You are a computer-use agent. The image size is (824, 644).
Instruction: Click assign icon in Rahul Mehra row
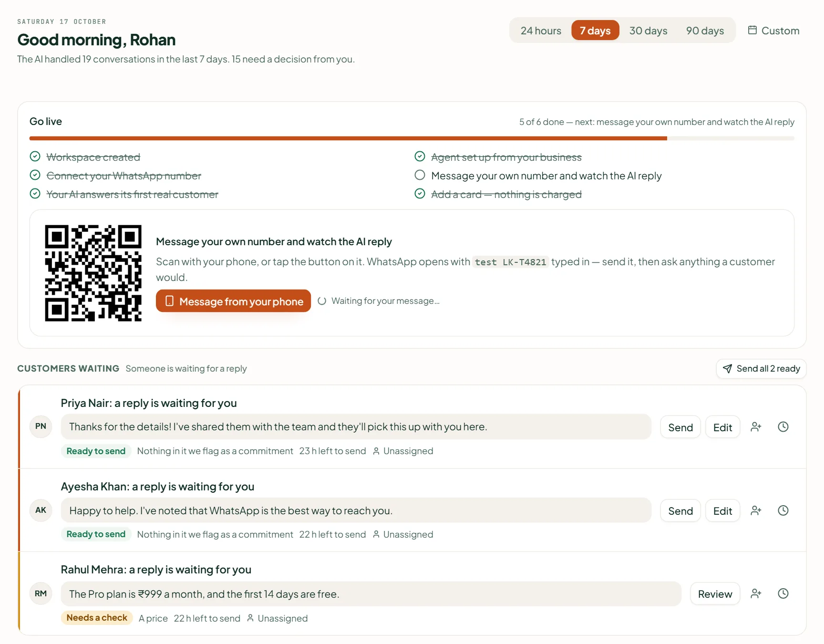click(x=756, y=593)
